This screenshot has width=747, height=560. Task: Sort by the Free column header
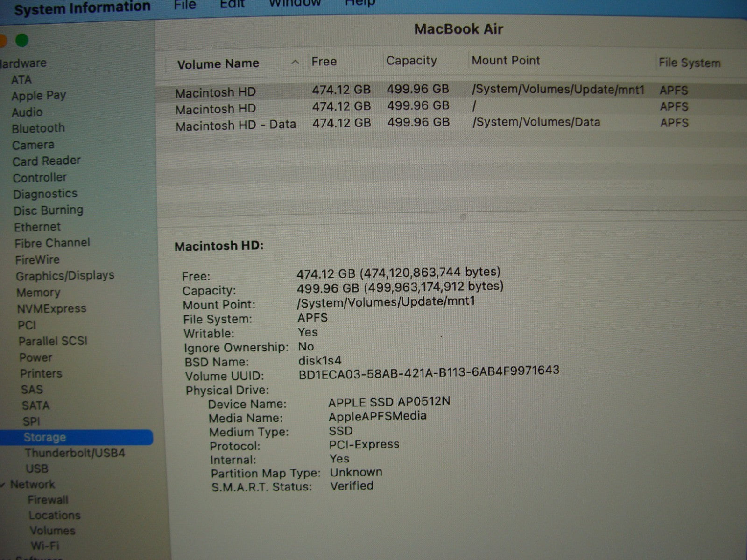(324, 62)
